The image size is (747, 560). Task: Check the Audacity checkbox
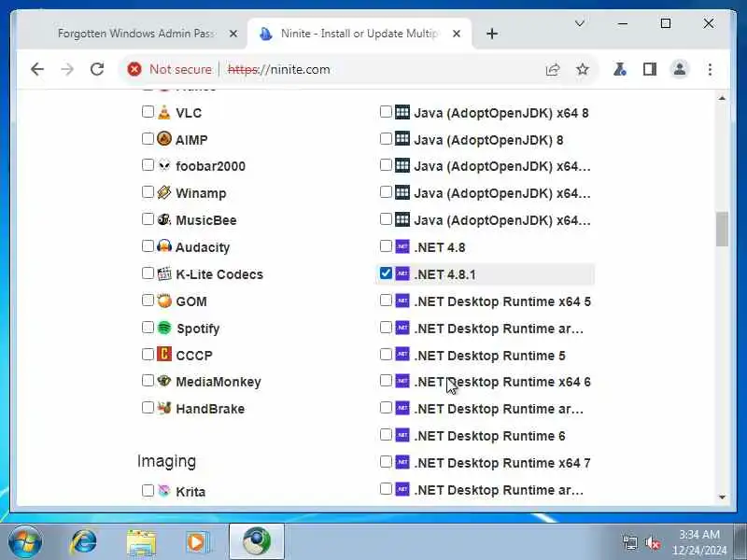148,245
